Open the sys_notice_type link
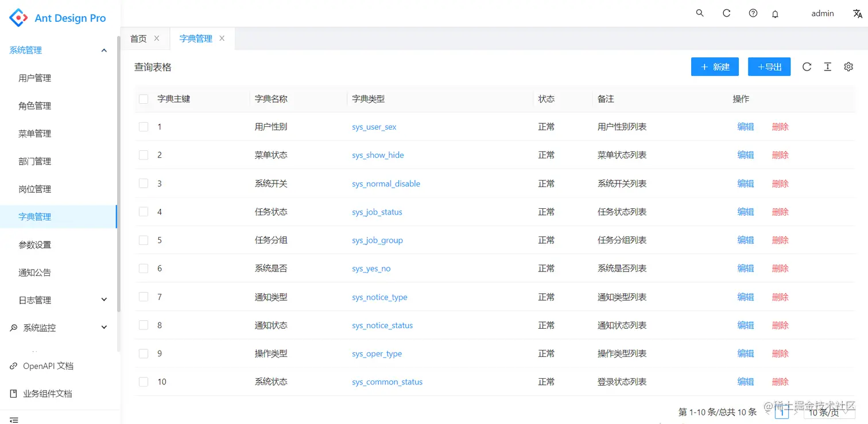This screenshot has height=424, width=868. click(x=379, y=297)
